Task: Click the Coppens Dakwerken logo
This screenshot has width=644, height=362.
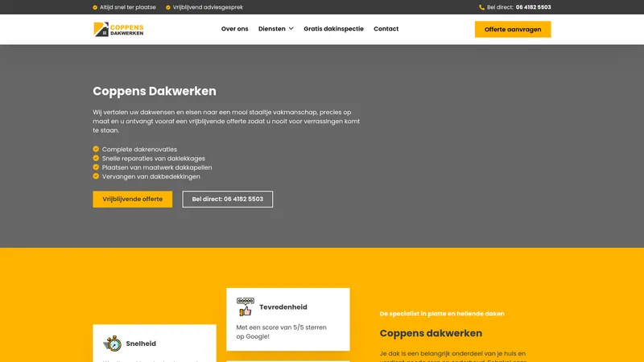Action: click(118, 29)
